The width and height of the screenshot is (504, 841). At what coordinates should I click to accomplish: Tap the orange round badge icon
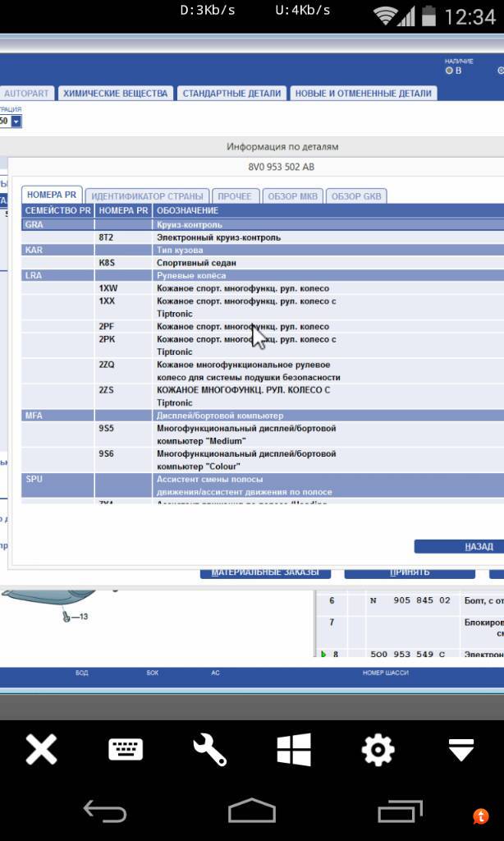tap(481, 816)
